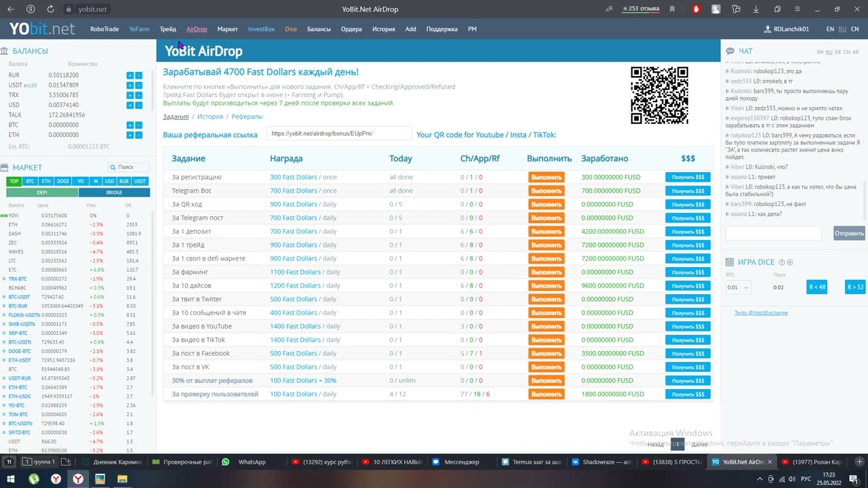Open the Dice BTC bet amount dropdown

pyautogui.click(x=738, y=287)
